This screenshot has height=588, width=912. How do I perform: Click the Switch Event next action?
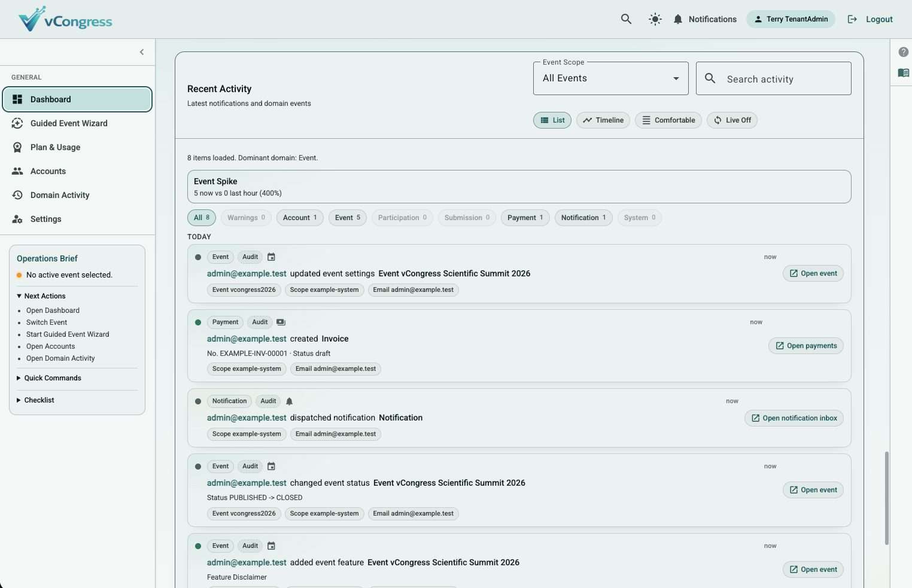pos(47,322)
